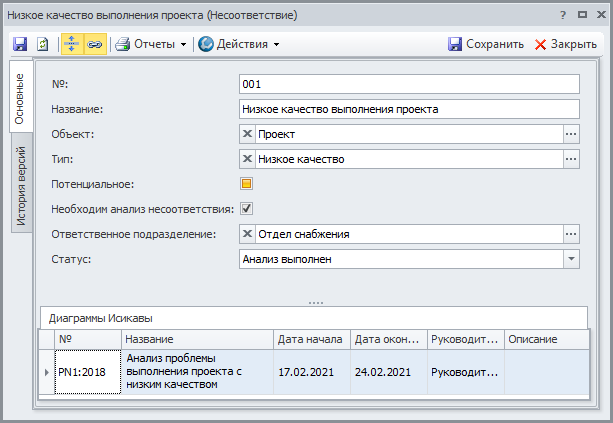The image size is (613, 423).
Task: Open Ответственное подразделение ellipsis picker
Action: pyautogui.click(x=571, y=234)
